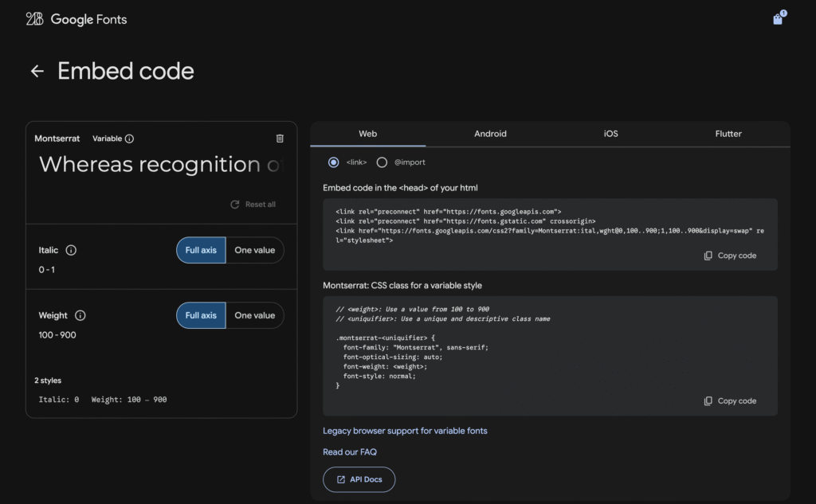
Task: Go back using the arrow beside Embed code
Action: pos(37,71)
